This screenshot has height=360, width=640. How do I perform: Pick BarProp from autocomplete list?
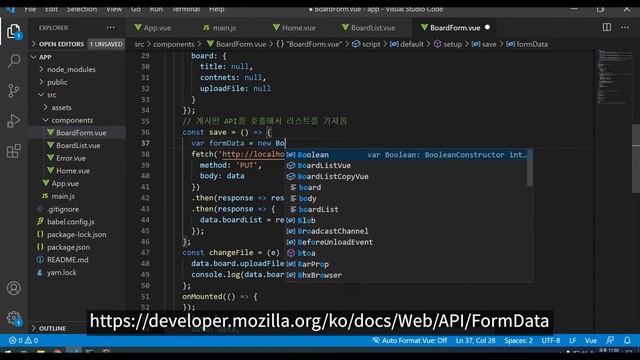click(406, 264)
